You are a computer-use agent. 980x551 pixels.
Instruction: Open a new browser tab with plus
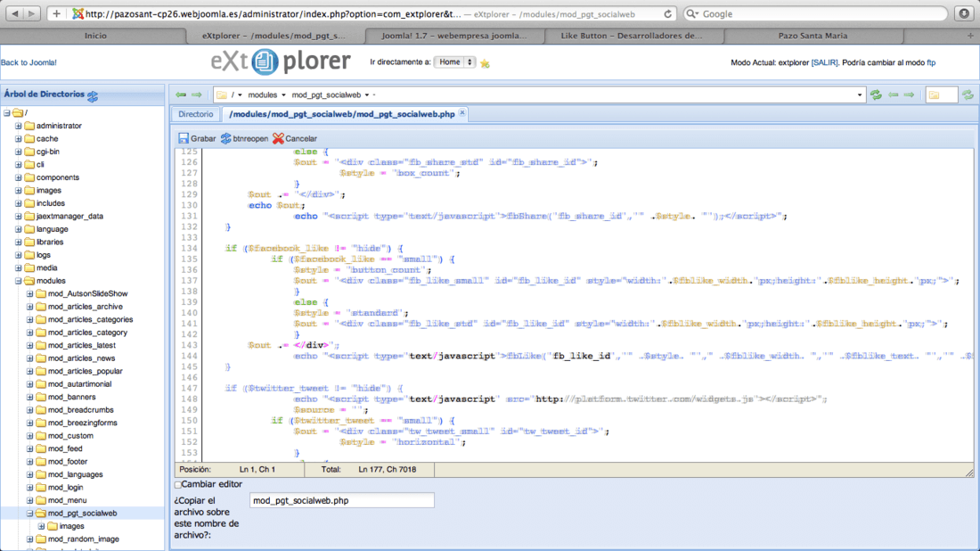[x=970, y=36]
